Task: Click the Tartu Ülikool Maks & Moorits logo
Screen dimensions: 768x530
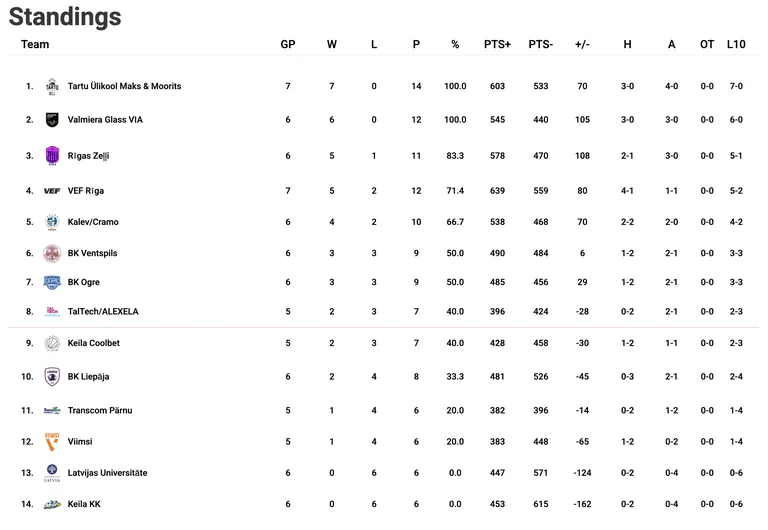Action: [52, 87]
